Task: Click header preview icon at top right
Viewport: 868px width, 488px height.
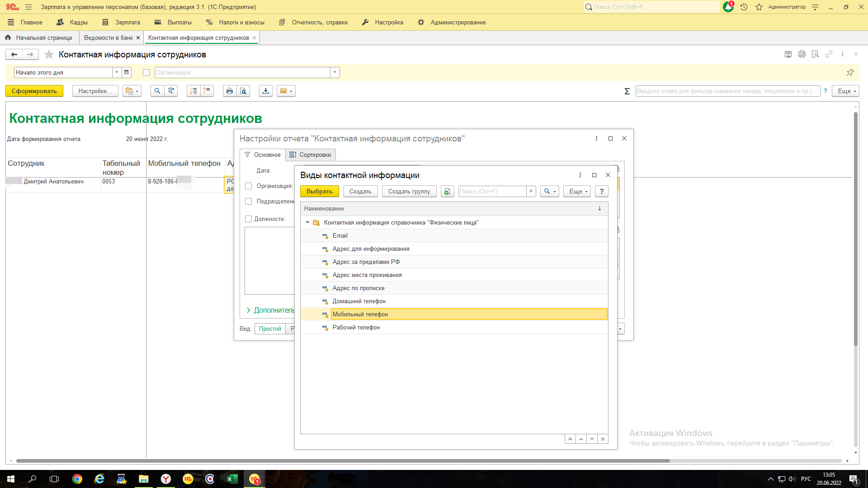Action: coord(815,54)
